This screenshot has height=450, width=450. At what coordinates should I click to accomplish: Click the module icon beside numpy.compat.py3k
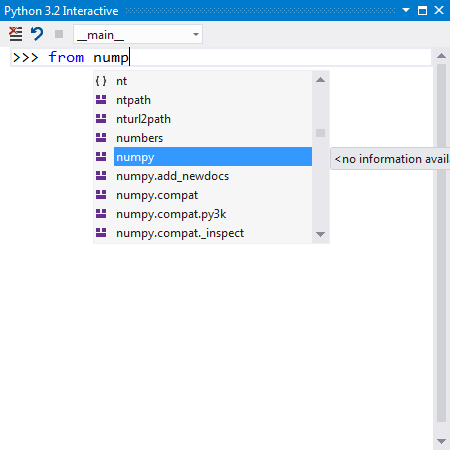pos(101,214)
